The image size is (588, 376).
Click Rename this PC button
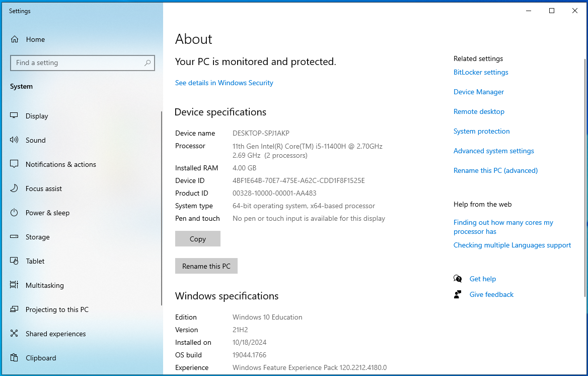click(x=206, y=266)
